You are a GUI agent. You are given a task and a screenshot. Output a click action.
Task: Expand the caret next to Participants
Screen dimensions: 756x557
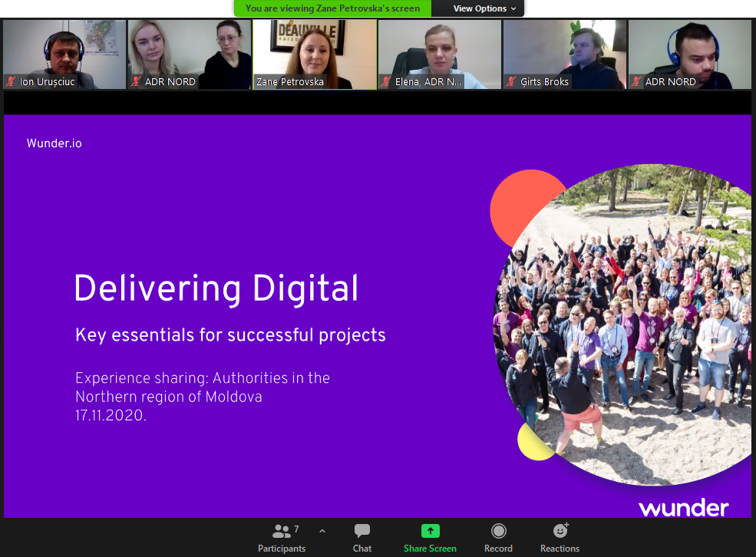[x=322, y=530]
